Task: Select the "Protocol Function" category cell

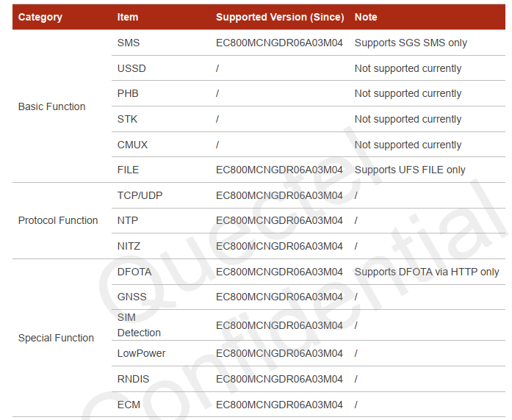Action: [58, 220]
